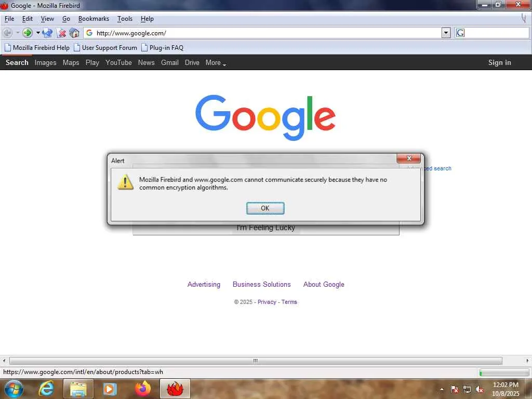Click Drive in the Google top bar
The height and width of the screenshot is (399, 532).
[192, 63]
